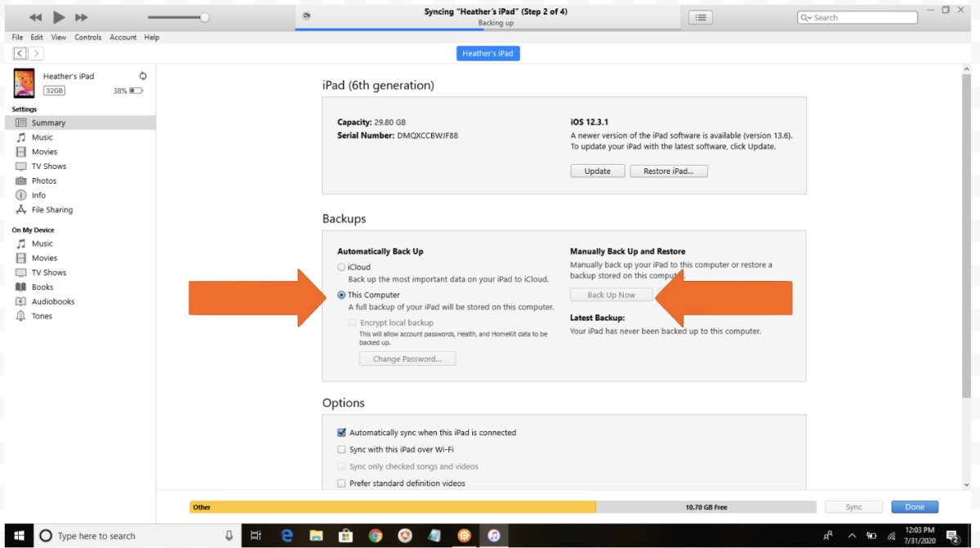Disable automatic sync when iPad is connected
The width and height of the screenshot is (980, 548).
(x=341, y=433)
